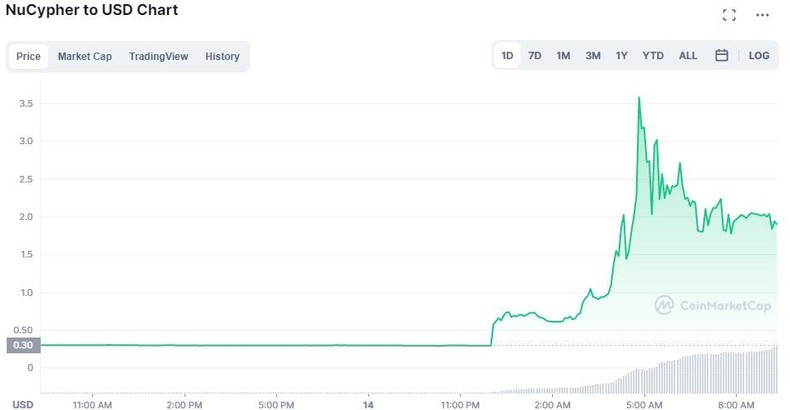The image size is (790, 410).
Task: Click the fullscreen expand icon
Action: click(x=729, y=15)
